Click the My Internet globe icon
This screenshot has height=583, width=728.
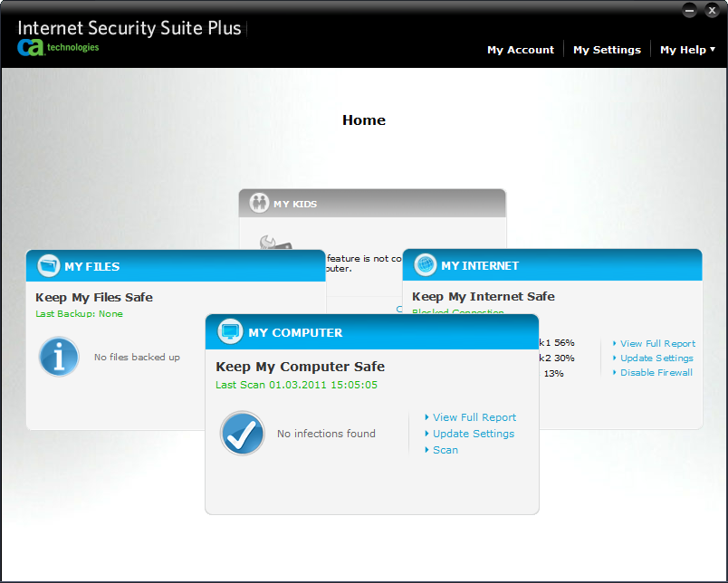pos(426,265)
